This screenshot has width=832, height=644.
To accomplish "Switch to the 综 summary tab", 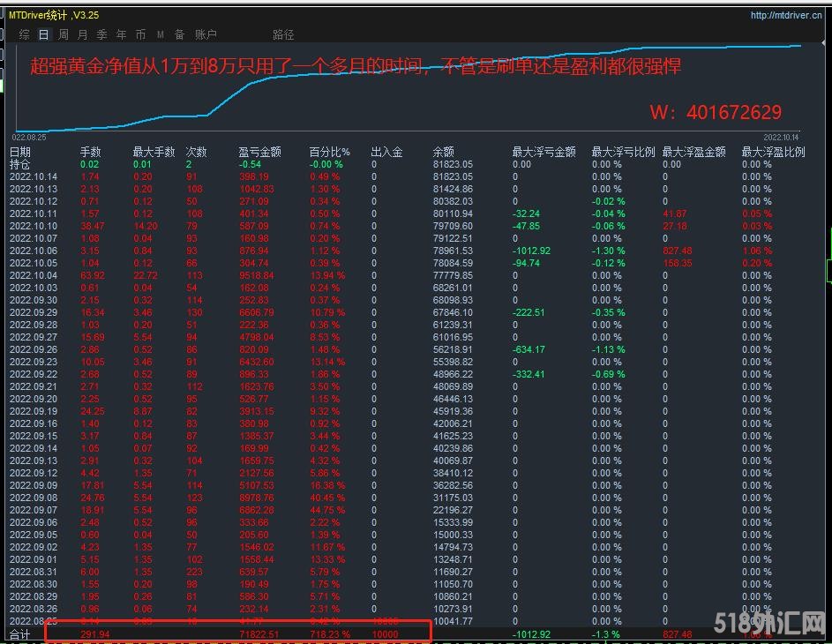I will [24, 35].
